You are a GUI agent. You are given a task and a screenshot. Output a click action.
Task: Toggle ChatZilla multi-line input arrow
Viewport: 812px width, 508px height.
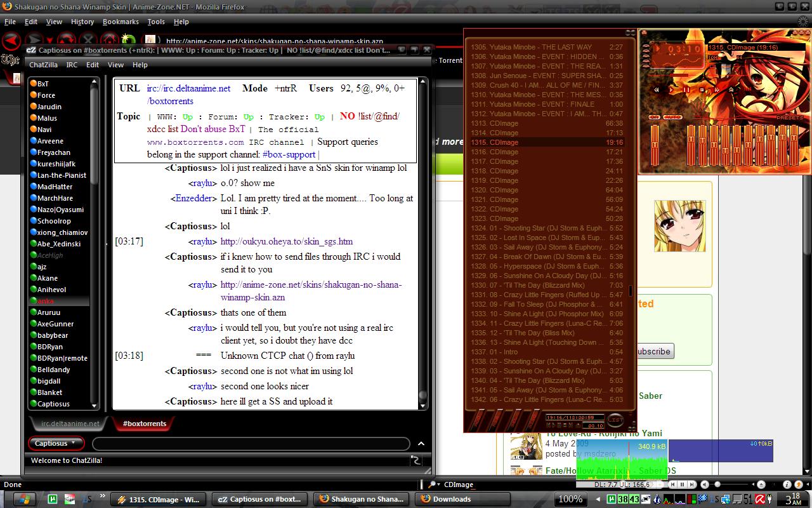coord(421,443)
